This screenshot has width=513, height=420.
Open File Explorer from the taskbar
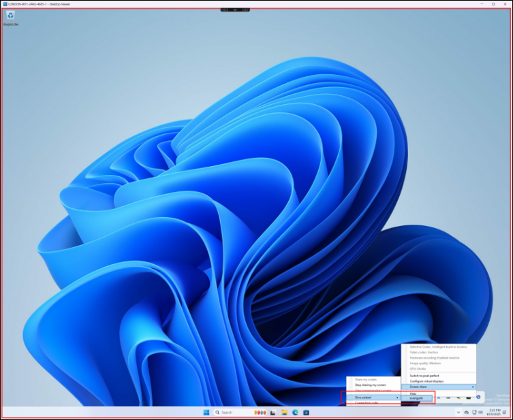pyautogui.click(x=283, y=413)
